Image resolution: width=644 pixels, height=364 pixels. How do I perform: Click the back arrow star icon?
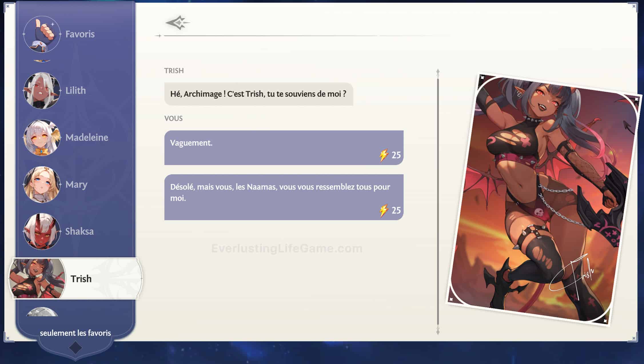pos(178,23)
